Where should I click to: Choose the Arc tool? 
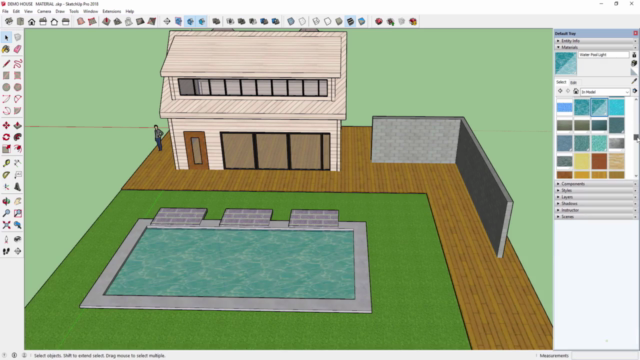6,99
